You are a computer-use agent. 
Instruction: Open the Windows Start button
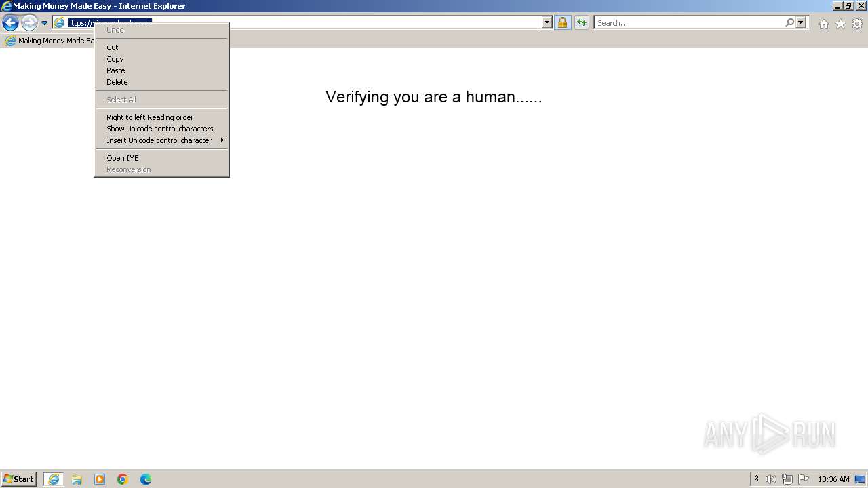point(19,479)
